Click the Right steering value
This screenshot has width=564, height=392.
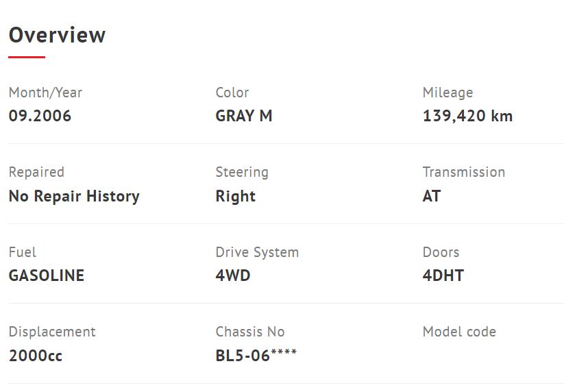click(x=236, y=197)
